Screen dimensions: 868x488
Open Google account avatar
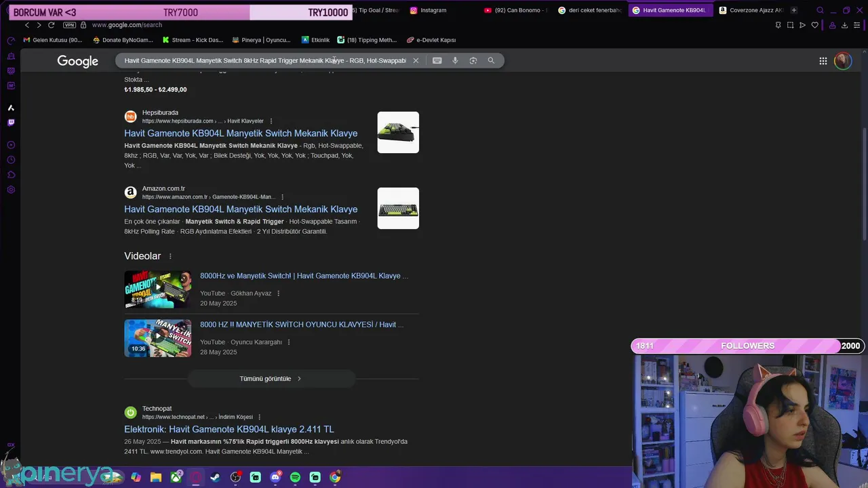[843, 61]
